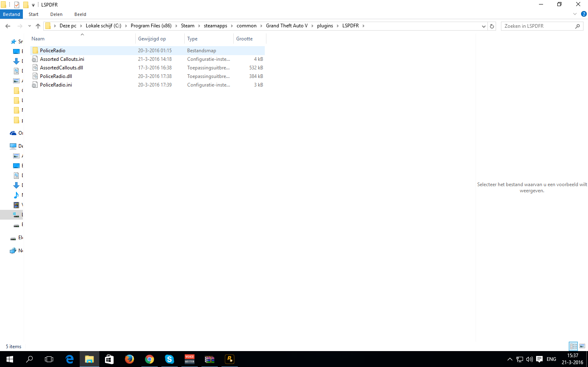This screenshot has width=588, height=367.
Task: Click the Properties icon in the quick access toolbar
Action: [17, 5]
